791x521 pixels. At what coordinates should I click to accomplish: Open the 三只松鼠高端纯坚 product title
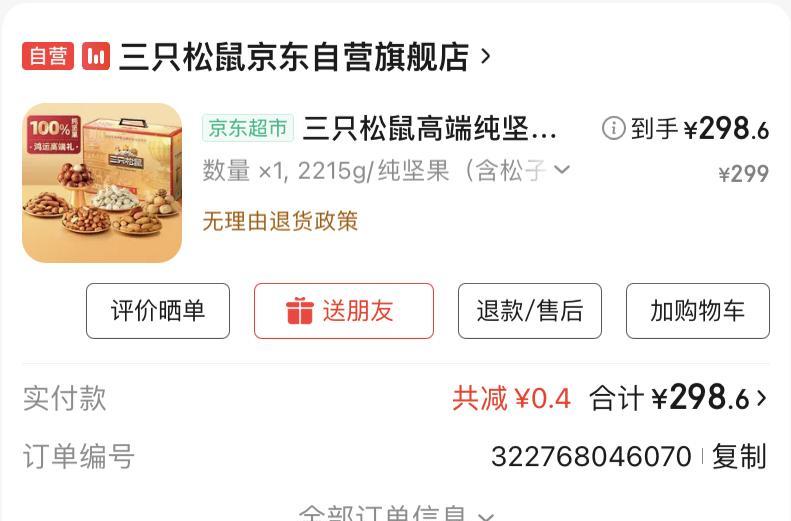click(x=429, y=128)
